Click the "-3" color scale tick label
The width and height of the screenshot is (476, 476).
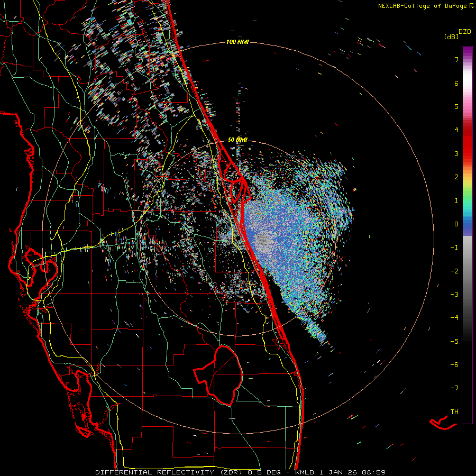454,294
